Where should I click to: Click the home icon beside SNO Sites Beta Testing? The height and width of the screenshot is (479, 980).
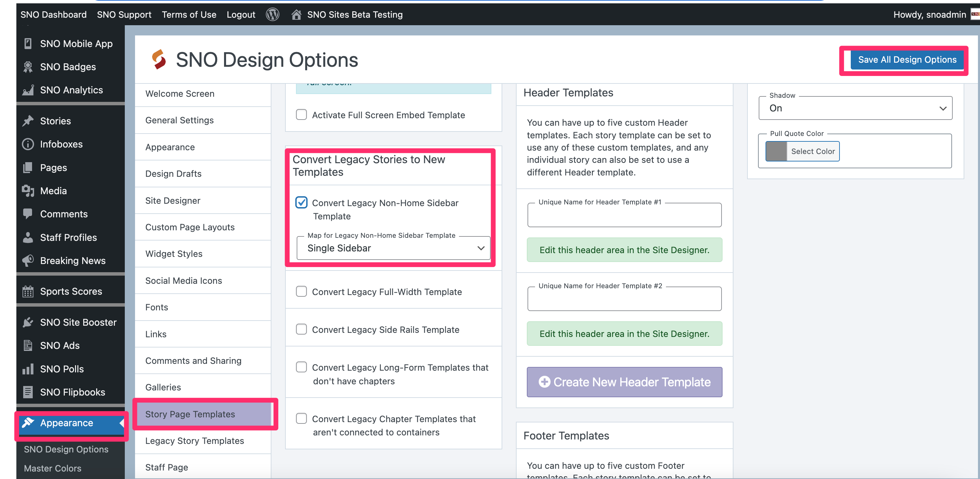click(296, 14)
